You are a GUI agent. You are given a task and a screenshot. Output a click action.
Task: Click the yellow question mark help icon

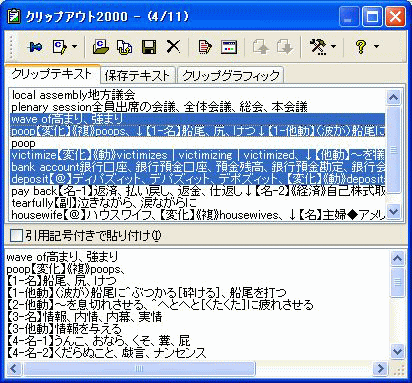click(x=361, y=47)
